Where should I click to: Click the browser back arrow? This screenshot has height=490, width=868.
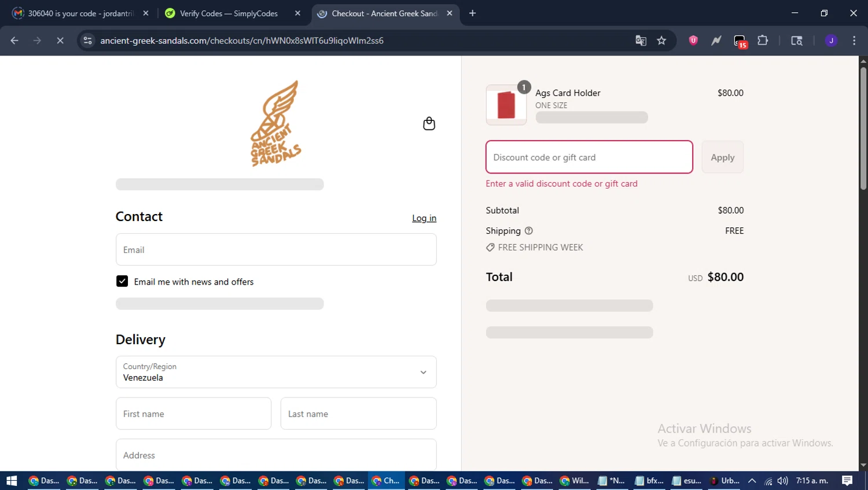(14, 40)
